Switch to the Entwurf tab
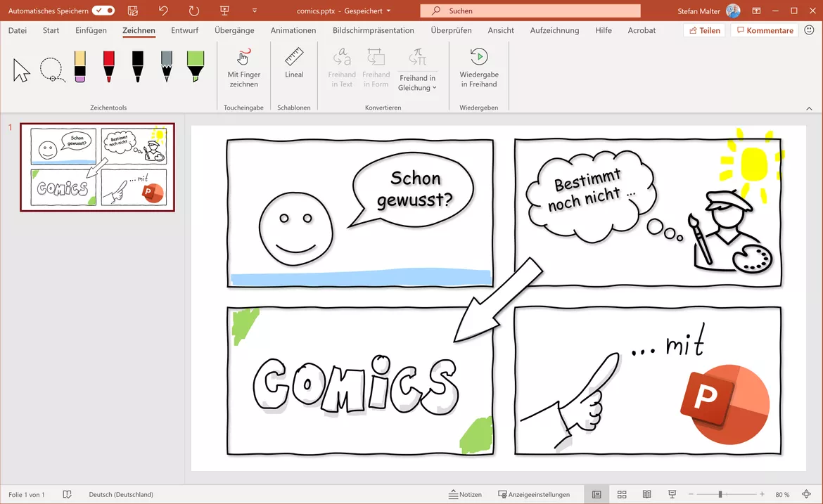 [x=185, y=30]
